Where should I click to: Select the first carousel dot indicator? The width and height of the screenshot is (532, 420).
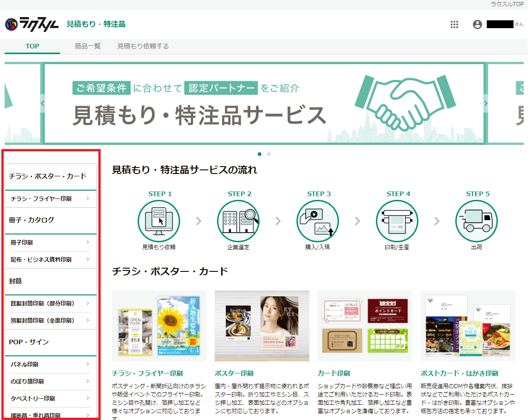pyautogui.click(x=260, y=154)
